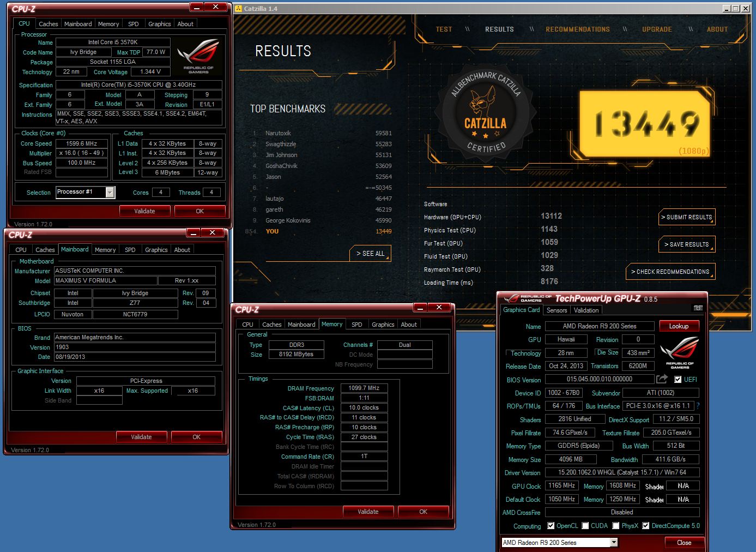The height and width of the screenshot is (552, 756).
Task: Click the GPU-Z camera screenshot icon
Action: coord(698,308)
